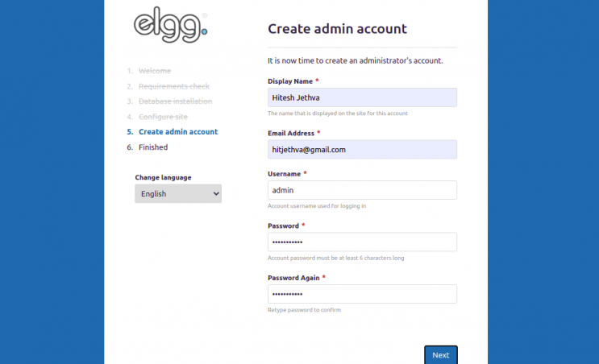Select the Configure site step

163,117
